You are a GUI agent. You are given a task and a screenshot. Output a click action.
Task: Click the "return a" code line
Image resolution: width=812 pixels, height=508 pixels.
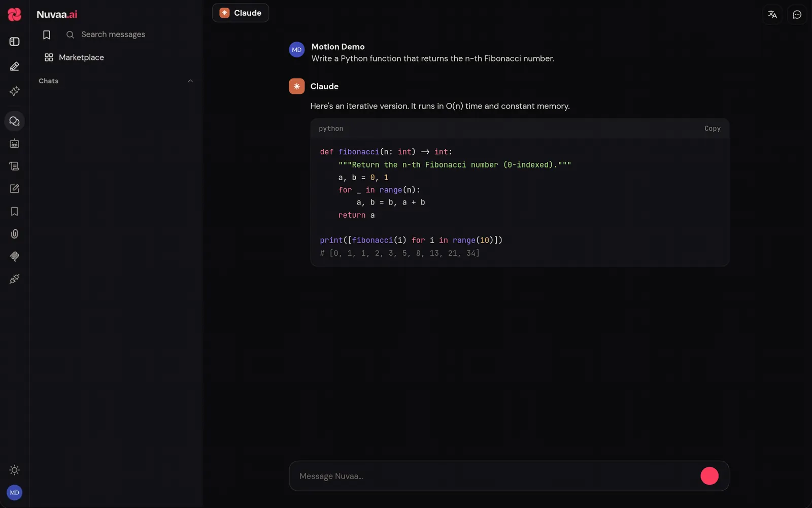pyautogui.click(x=357, y=215)
